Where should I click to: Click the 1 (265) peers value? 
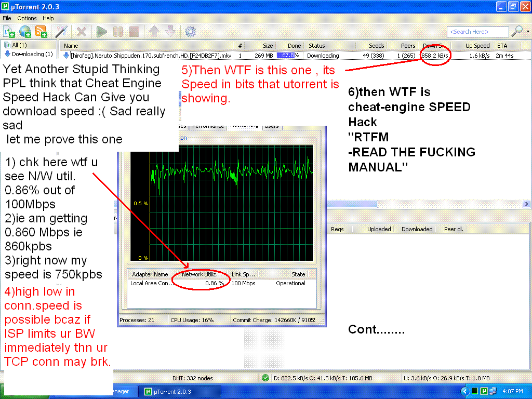(406, 56)
